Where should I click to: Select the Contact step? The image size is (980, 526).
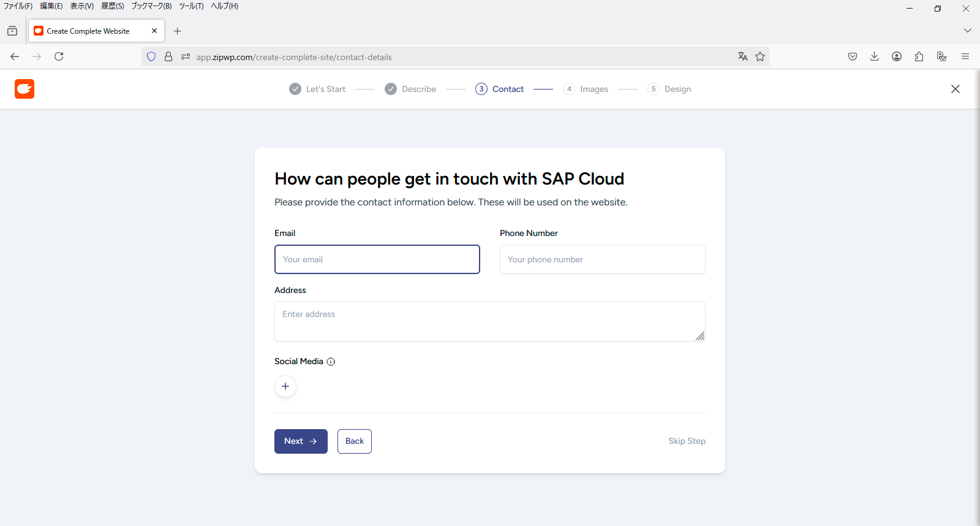pyautogui.click(x=500, y=89)
